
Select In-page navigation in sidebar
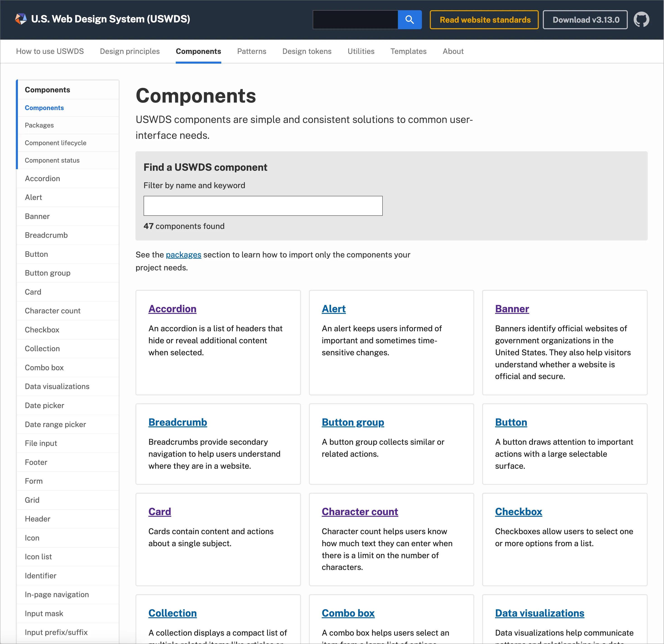point(68,595)
